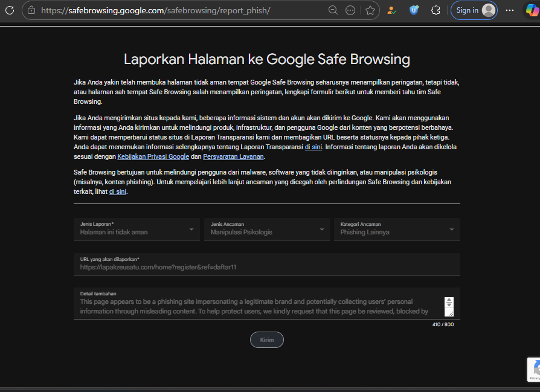
Task: Click the address bar URL
Action: [x=156, y=10]
